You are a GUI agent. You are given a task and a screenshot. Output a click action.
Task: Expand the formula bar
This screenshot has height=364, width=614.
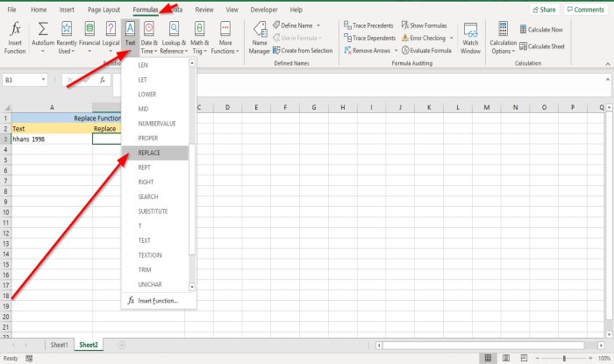[608, 80]
